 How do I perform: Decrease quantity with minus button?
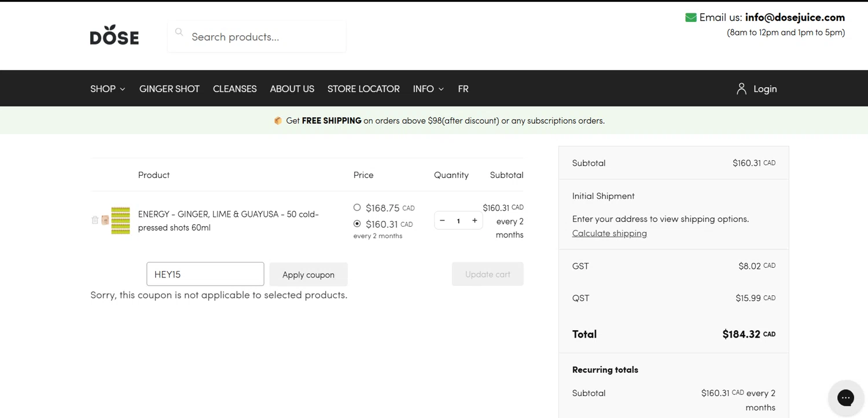point(442,220)
